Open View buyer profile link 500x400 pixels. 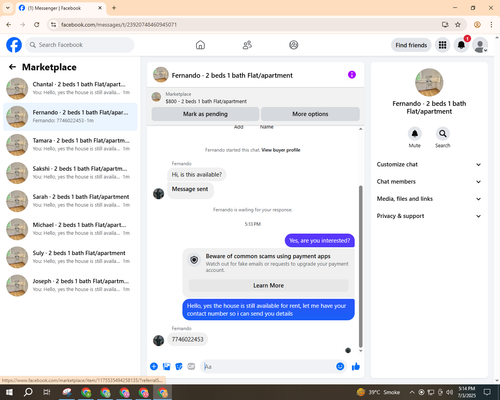[x=281, y=150]
